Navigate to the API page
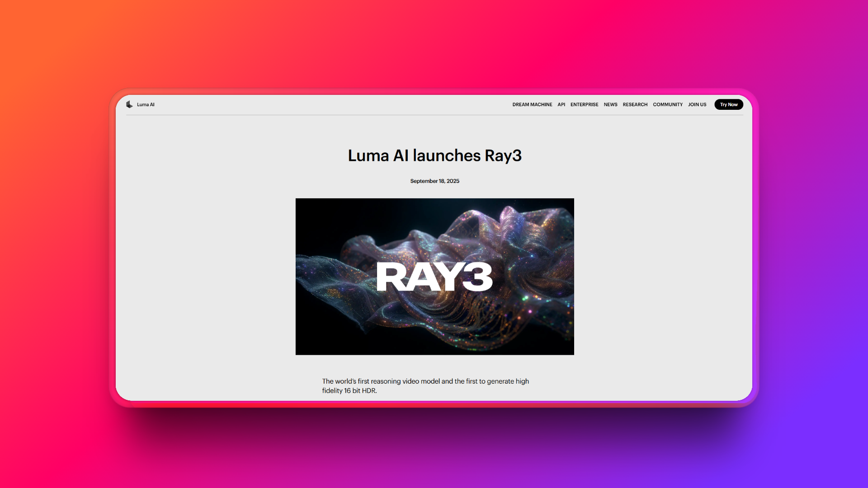868x488 pixels. 561,104
